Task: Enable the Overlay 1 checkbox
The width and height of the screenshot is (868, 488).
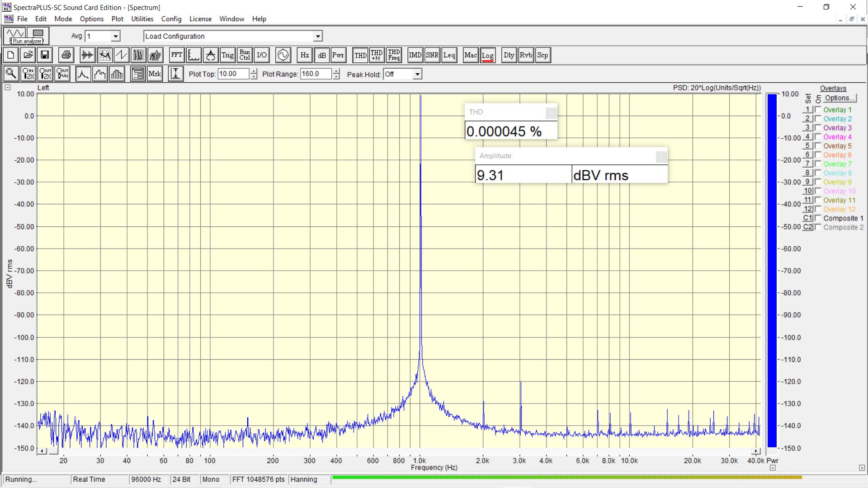Action: click(x=818, y=110)
